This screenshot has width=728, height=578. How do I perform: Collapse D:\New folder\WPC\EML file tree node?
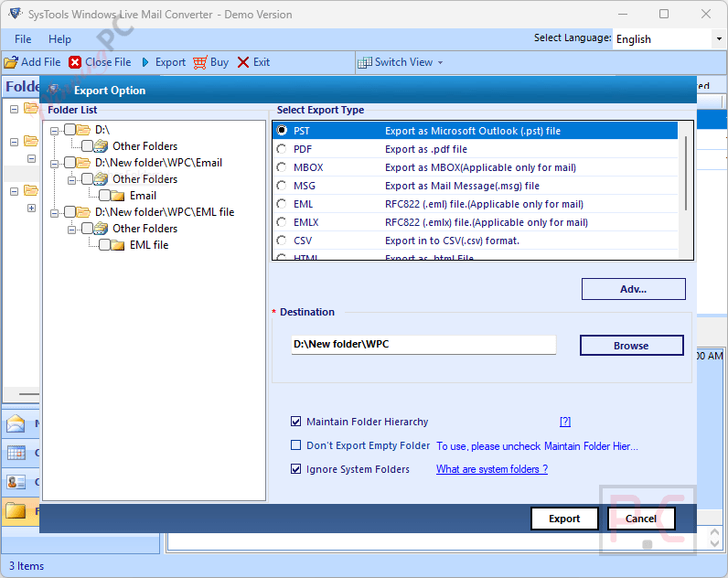click(54, 213)
